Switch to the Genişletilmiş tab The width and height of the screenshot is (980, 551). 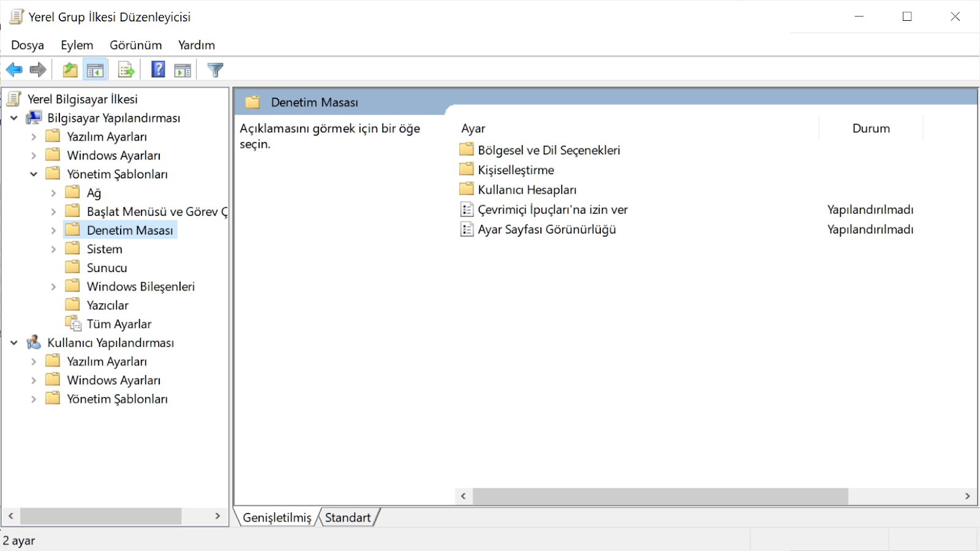tap(277, 517)
